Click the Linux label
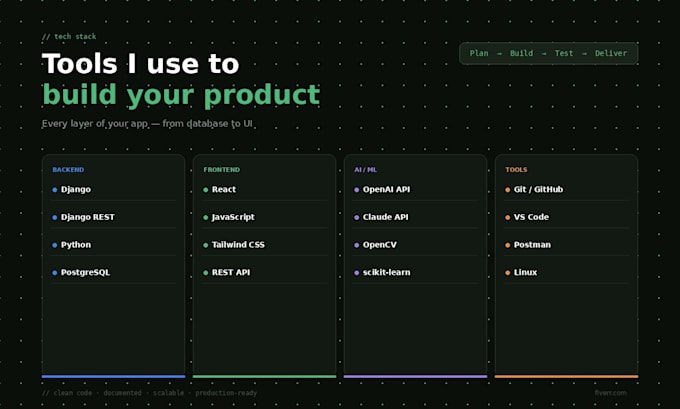Image resolution: width=680 pixels, height=409 pixels. pos(525,272)
